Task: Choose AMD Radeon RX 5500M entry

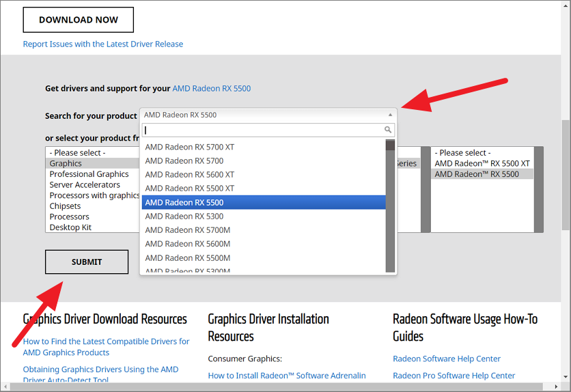Action: (x=188, y=258)
